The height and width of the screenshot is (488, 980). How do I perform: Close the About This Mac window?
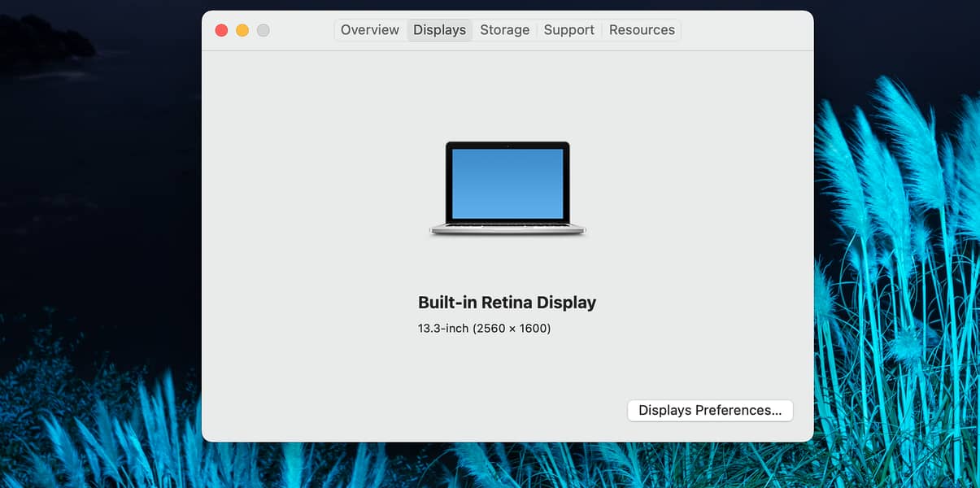[221, 30]
